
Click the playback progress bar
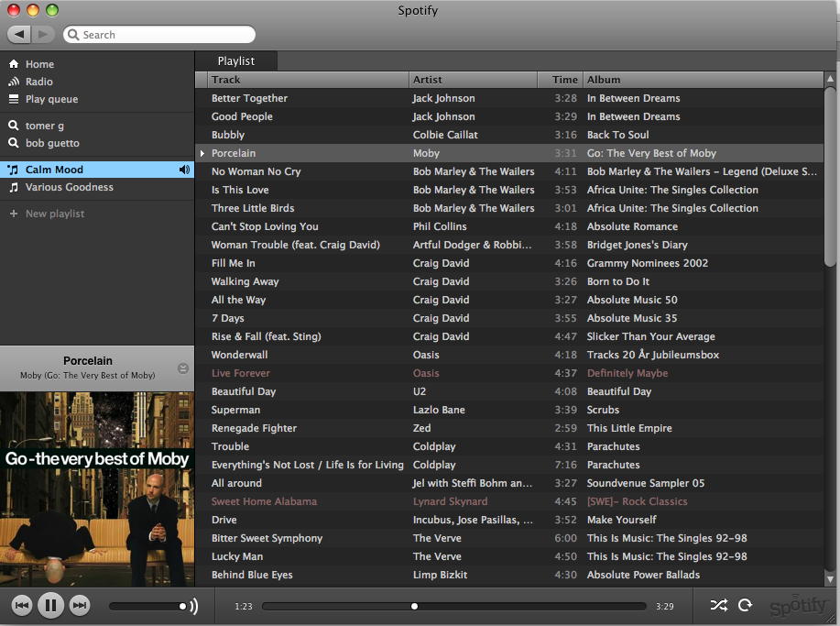[454, 606]
